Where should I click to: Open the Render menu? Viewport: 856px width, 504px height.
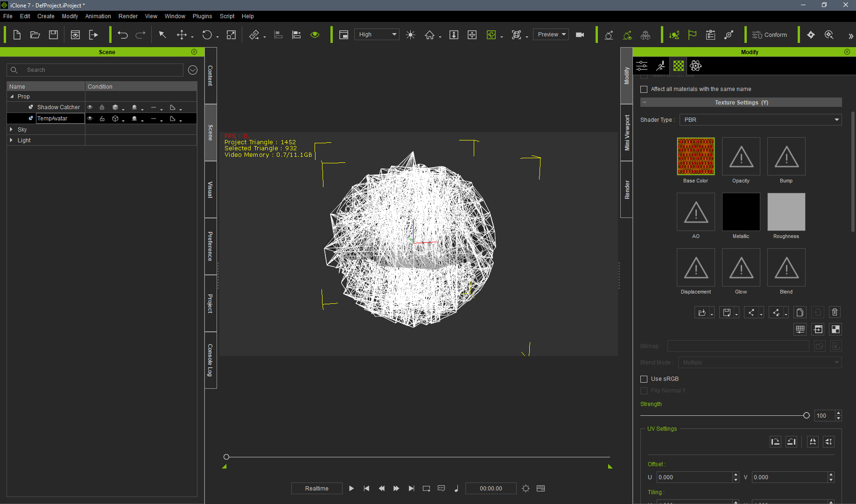click(128, 16)
